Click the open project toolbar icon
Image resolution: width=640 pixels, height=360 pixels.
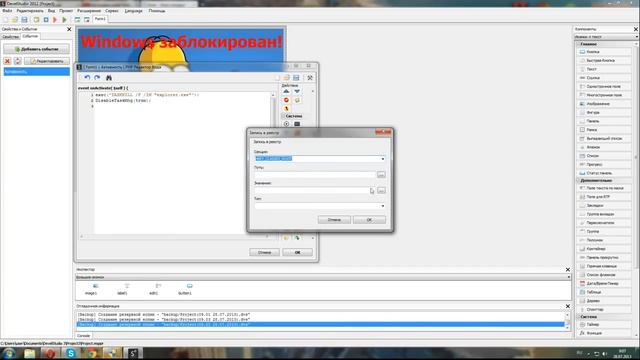pyautogui.click(x=15, y=20)
